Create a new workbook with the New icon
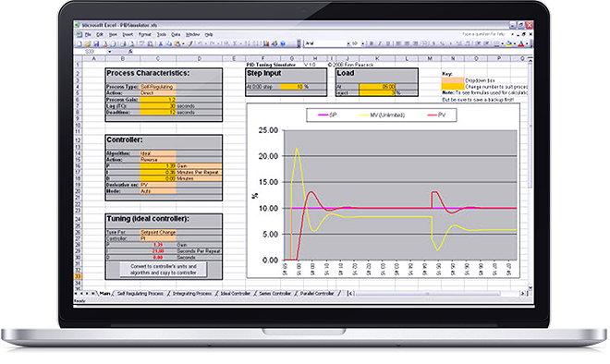The image size is (610, 364). [79, 43]
